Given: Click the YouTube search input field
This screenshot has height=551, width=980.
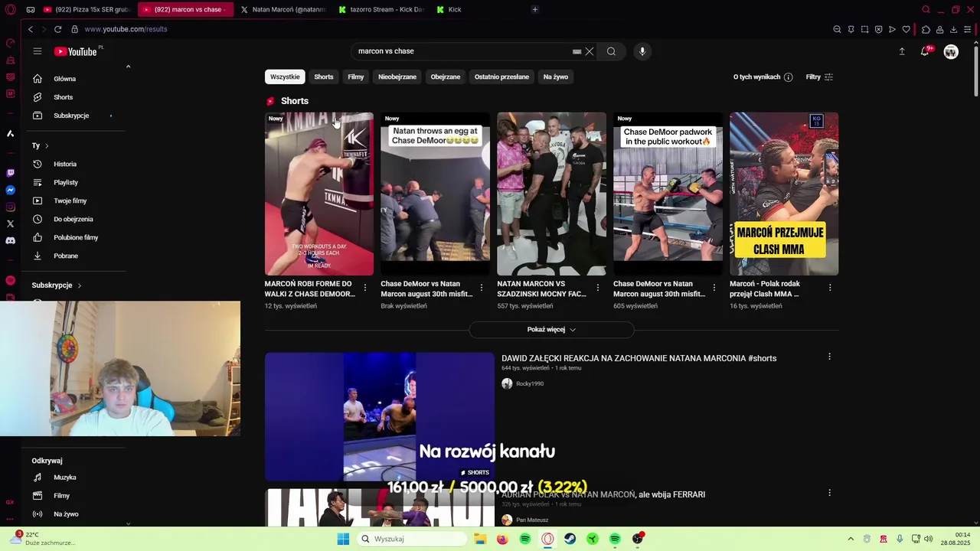Looking at the screenshot, I should point(463,51).
